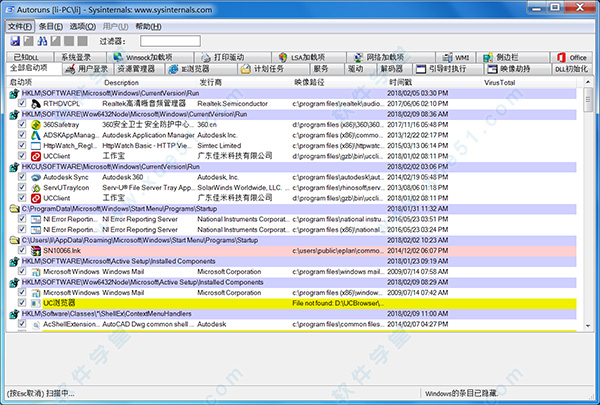
Task: Click the UC浏览器 entry icon
Action: 36,303
